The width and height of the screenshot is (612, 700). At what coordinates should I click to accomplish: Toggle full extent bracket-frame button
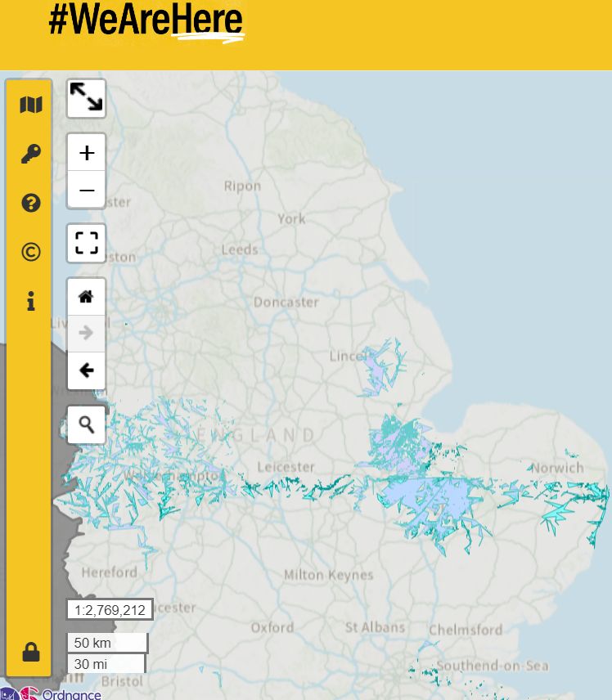tap(86, 244)
